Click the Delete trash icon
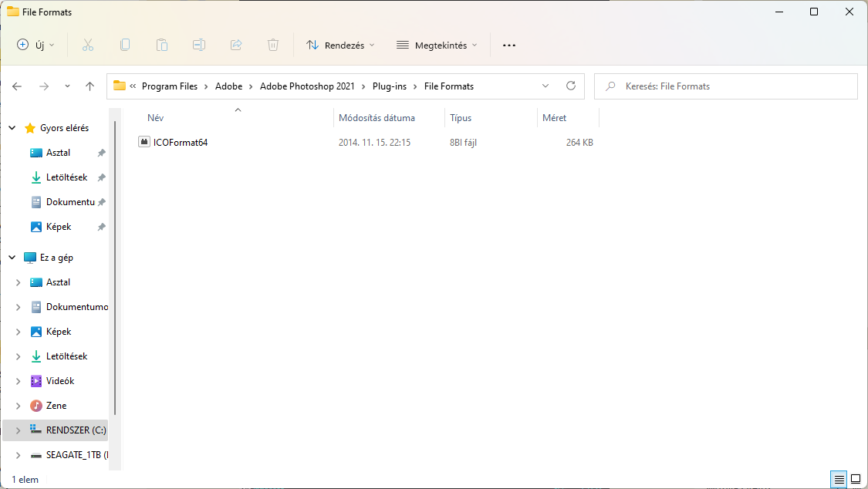 coord(273,45)
